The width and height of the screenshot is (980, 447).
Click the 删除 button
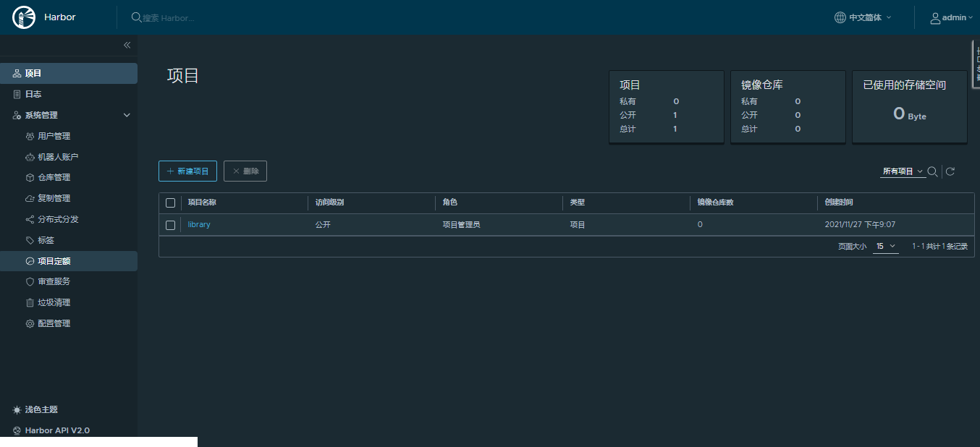(x=245, y=171)
